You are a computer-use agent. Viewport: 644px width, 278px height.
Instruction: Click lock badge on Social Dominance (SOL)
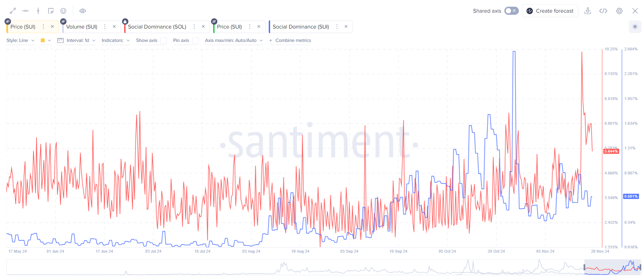125,21
